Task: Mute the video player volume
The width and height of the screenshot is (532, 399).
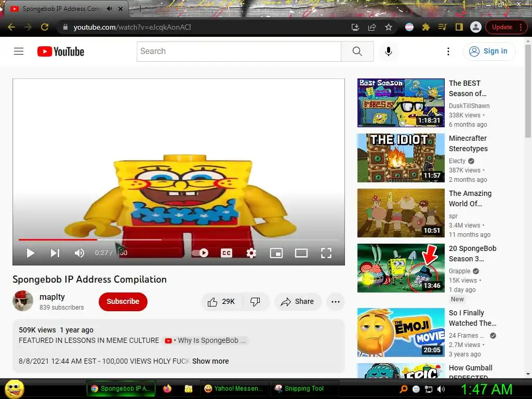Action: coord(79,253)
